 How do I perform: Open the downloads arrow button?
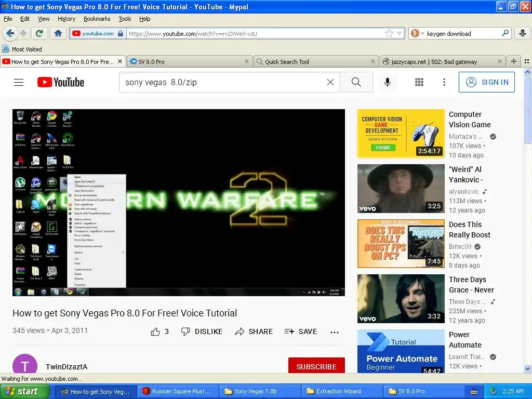pyautogui.click(x=523, y=33)
